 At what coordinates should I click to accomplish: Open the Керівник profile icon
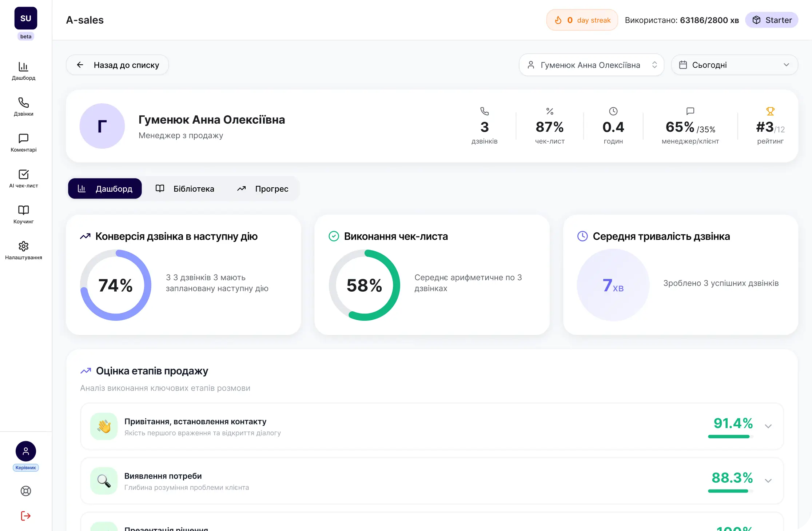25,451
